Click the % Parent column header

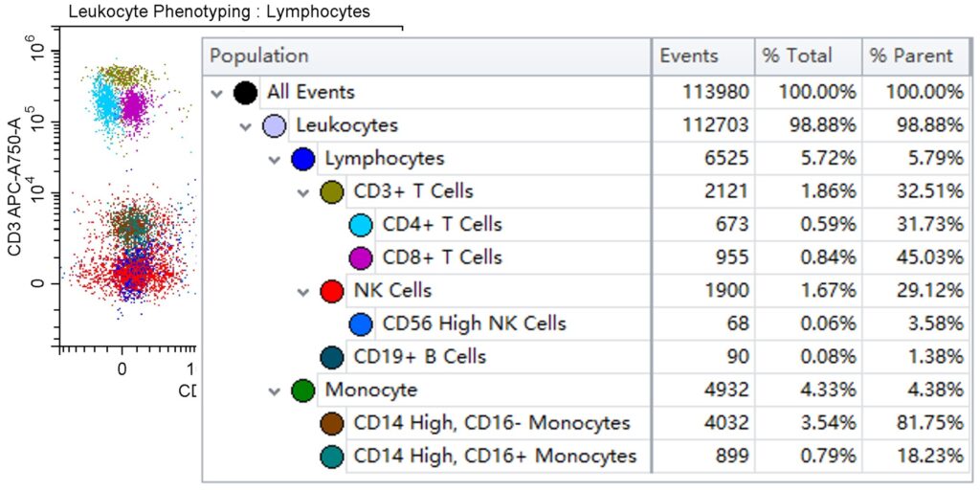[911, 56]
